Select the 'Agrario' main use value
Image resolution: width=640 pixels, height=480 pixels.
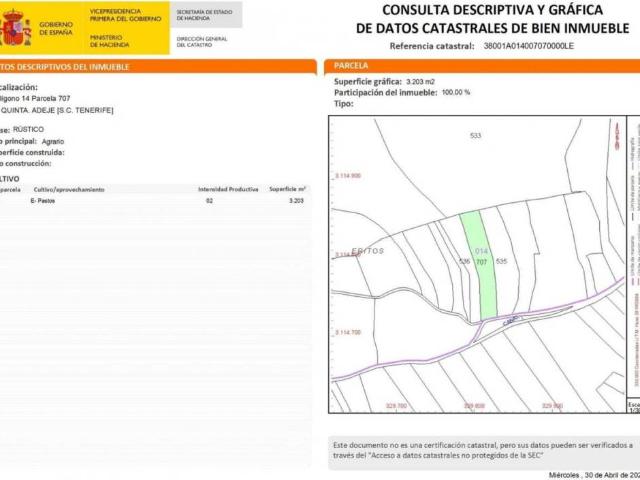click(x=53, y=142)
